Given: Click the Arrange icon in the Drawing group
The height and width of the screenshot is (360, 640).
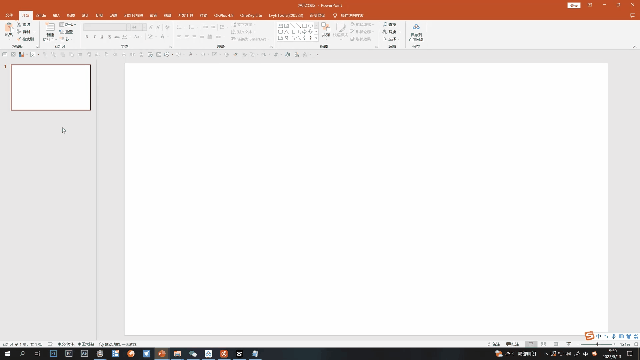Looking at the screenshot, I should coord(325,30).
